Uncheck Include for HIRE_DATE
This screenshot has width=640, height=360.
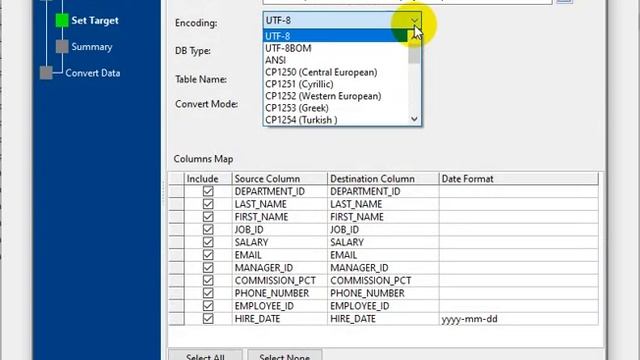(x=208, y=318)
